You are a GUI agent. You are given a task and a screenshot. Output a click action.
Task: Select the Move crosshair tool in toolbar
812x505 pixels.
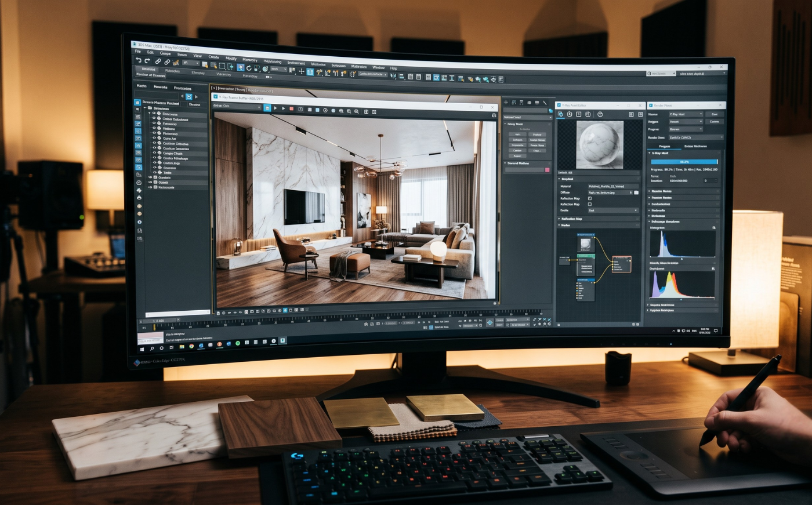tap(302, 71)
